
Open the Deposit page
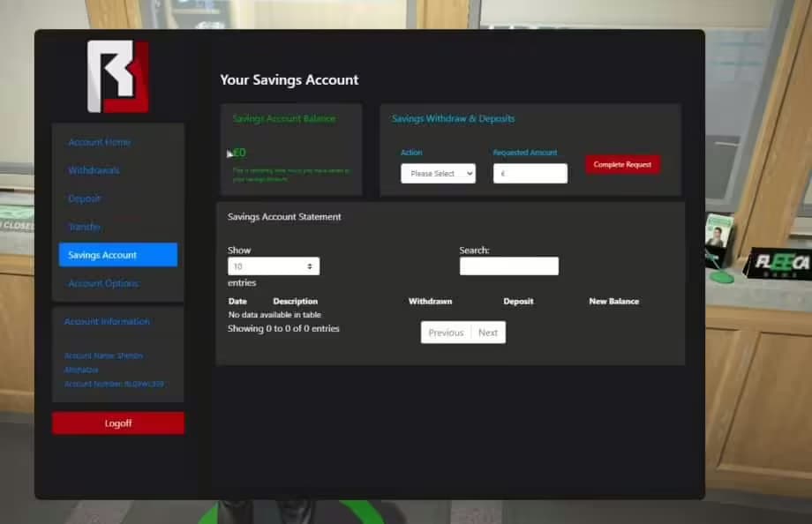(x=86, y=198)
